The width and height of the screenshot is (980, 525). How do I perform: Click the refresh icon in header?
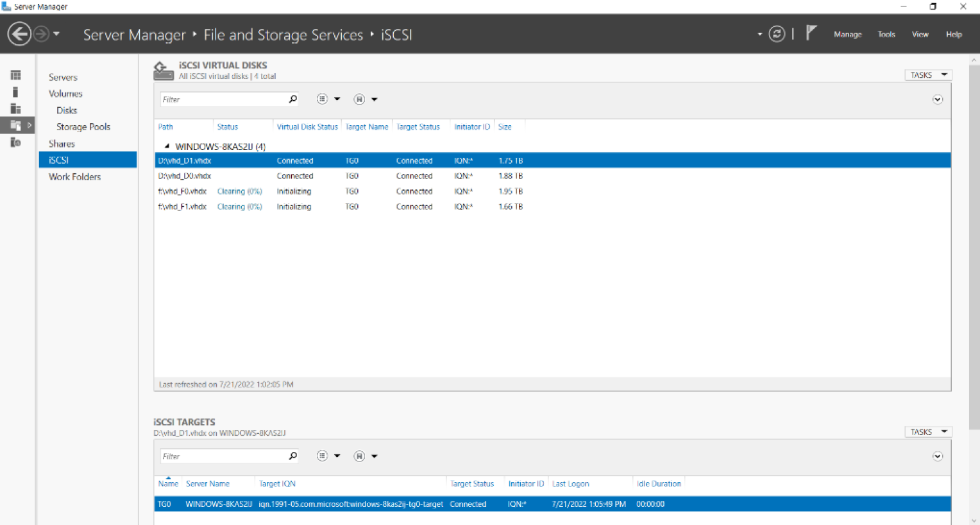pos(777,34)
